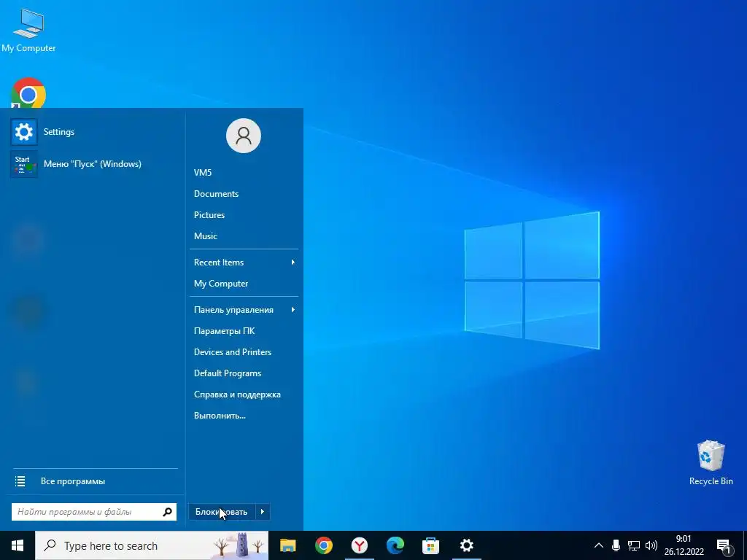Click the Все программы list icon
Image resolution: width=747 pixels, height=560 pixels.
(x=20, y=481)
